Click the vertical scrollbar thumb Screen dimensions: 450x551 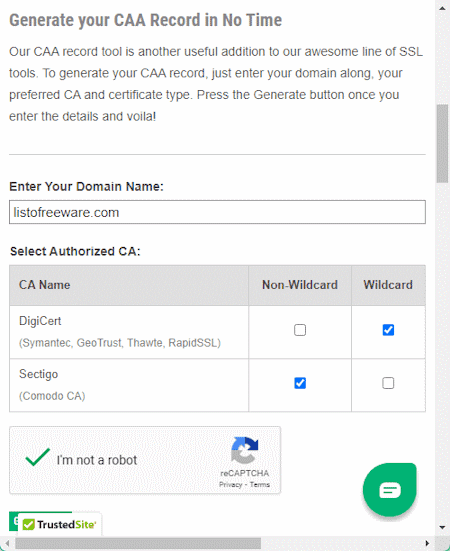442,144
